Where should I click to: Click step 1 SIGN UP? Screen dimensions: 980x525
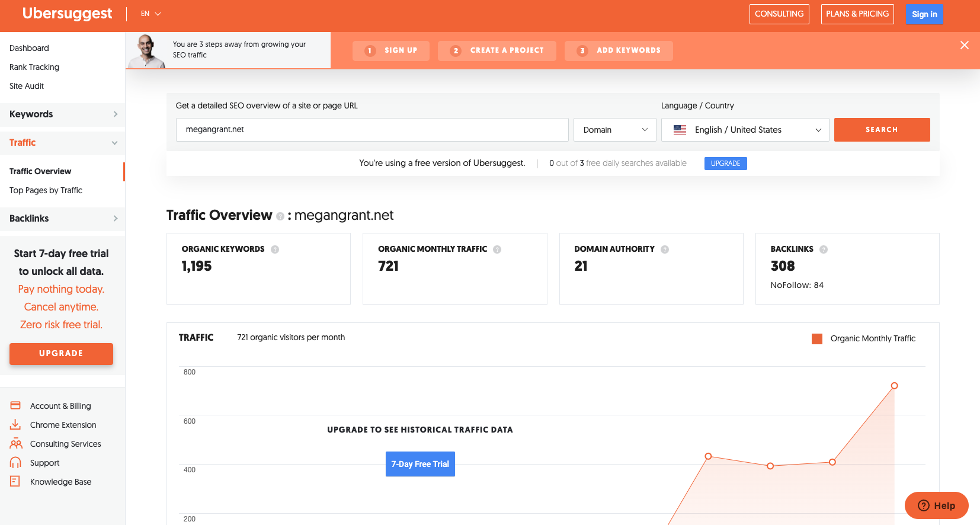point(391,51)
